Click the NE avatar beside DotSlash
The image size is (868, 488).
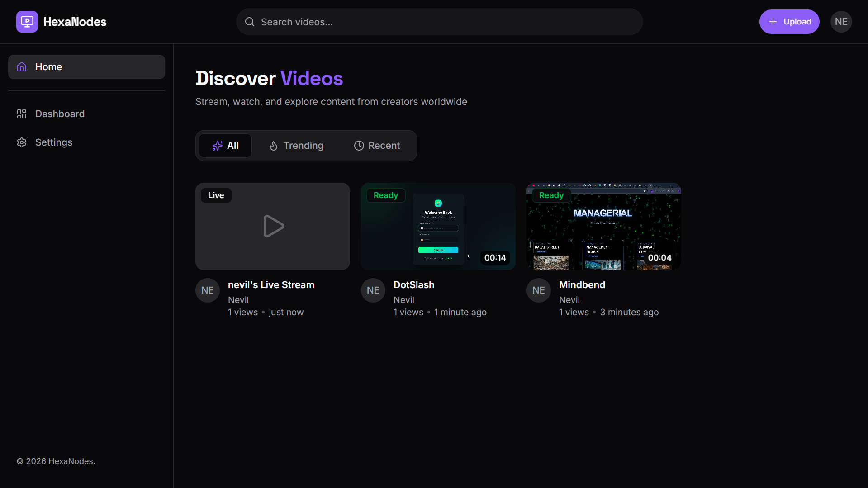click(x=373, y=290)
